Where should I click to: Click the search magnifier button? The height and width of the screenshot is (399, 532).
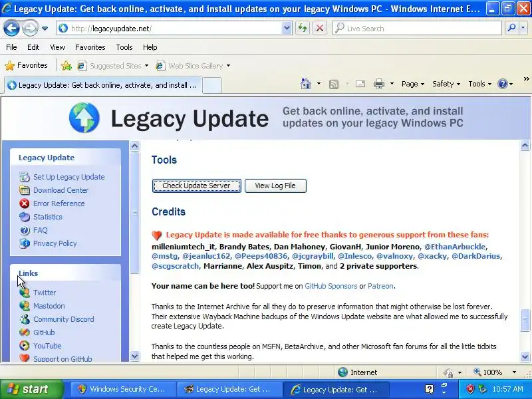pyautogui.click(x=511, y=29)
